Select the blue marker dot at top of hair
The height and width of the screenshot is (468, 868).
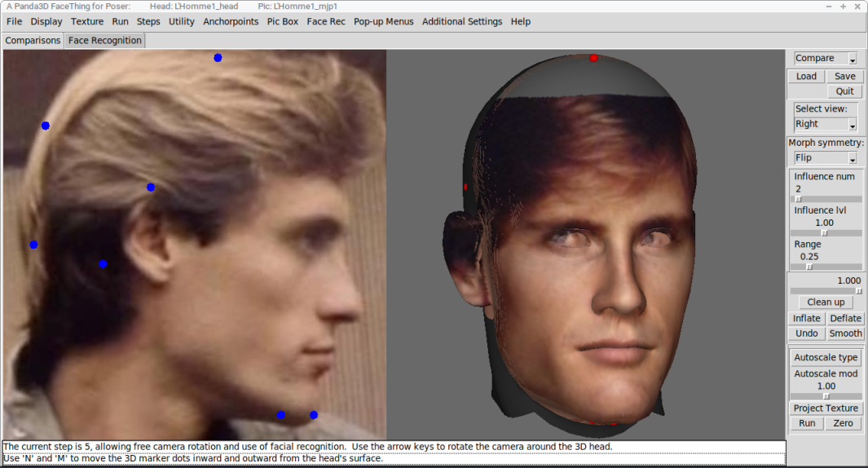click(218, 58)
